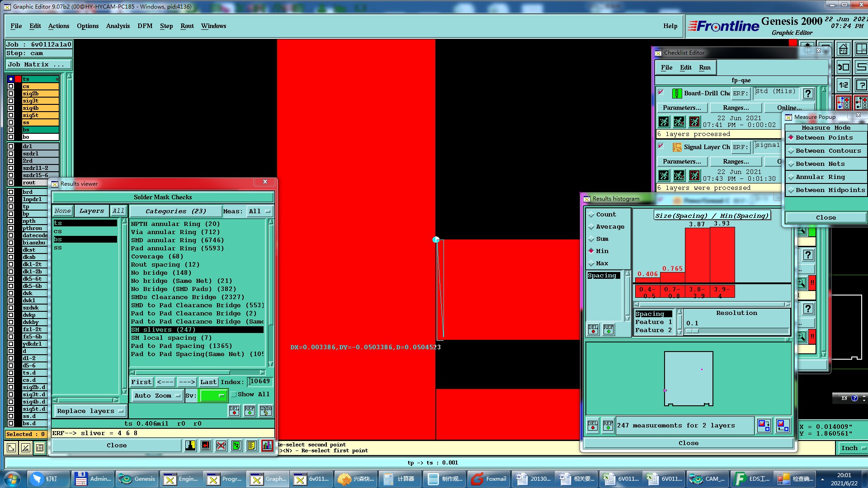The image size is (868, 488).
Task: Click bottom REF icon in Results histogram
Action: point(608,426)
